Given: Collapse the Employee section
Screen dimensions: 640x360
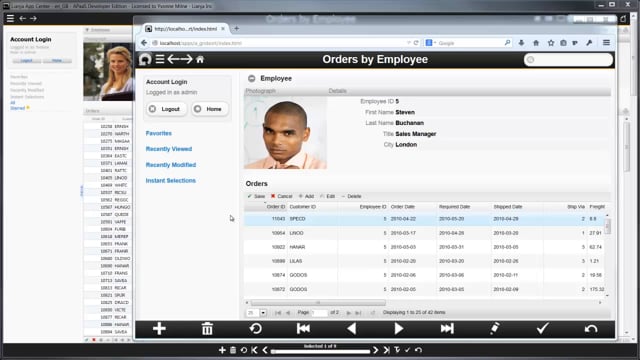Looking at the screenshot, I should coord(251,78).
